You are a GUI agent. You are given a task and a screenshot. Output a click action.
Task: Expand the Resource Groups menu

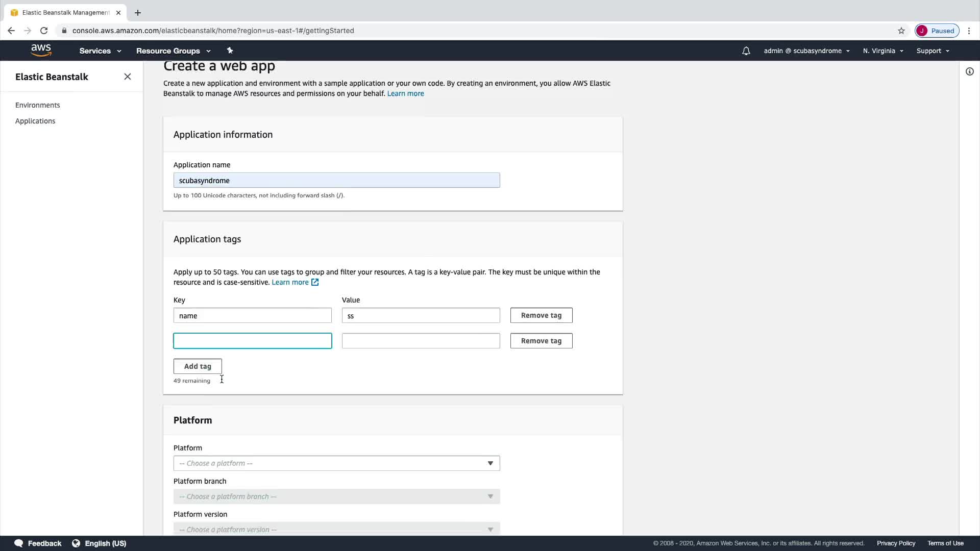tap(173, 51)
